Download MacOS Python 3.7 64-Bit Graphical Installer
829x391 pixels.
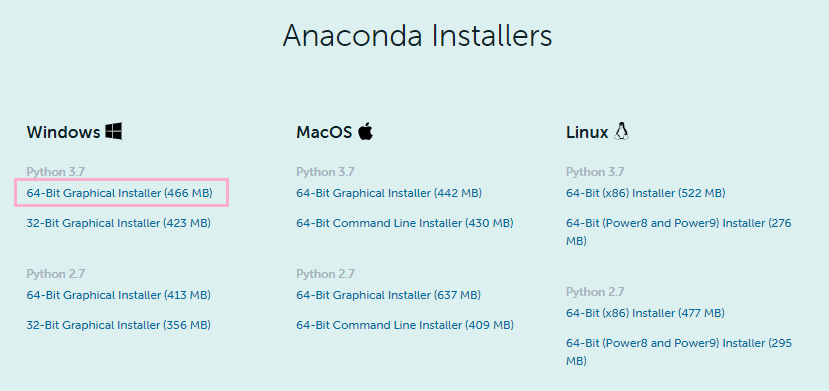tap(389, 193)
